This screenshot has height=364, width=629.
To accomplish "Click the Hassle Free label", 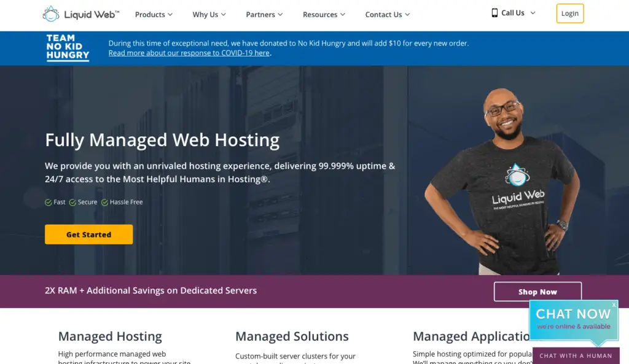I will pyautogui.click(x=126, y=202).
